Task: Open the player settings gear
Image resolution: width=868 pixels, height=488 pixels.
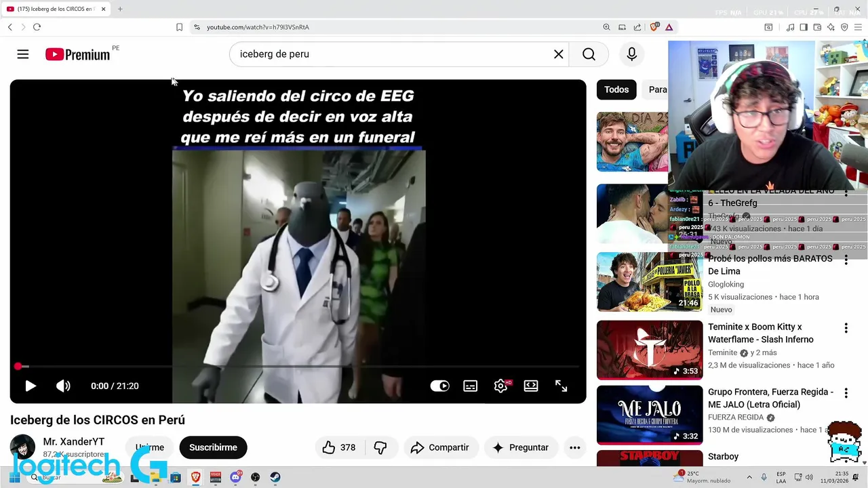Action: 500,386
